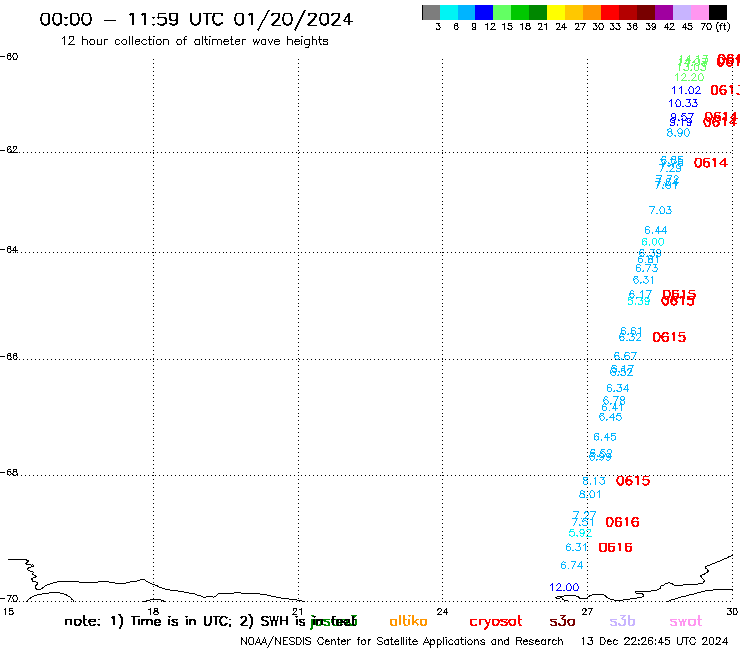This screenshot has height=650, width=740.
Task: Click the '24' color bar tick label
Action: (x=561, y=27)
